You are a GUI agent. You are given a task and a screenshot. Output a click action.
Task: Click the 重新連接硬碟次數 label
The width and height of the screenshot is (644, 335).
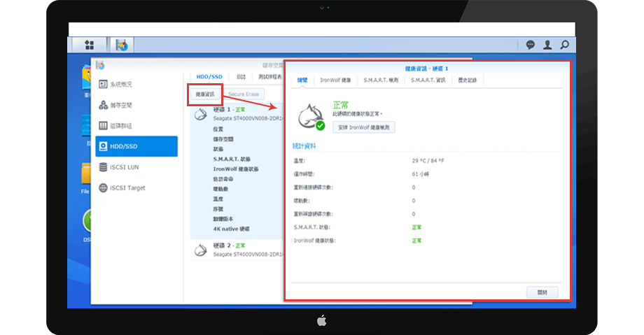click(x=314, y=187)
